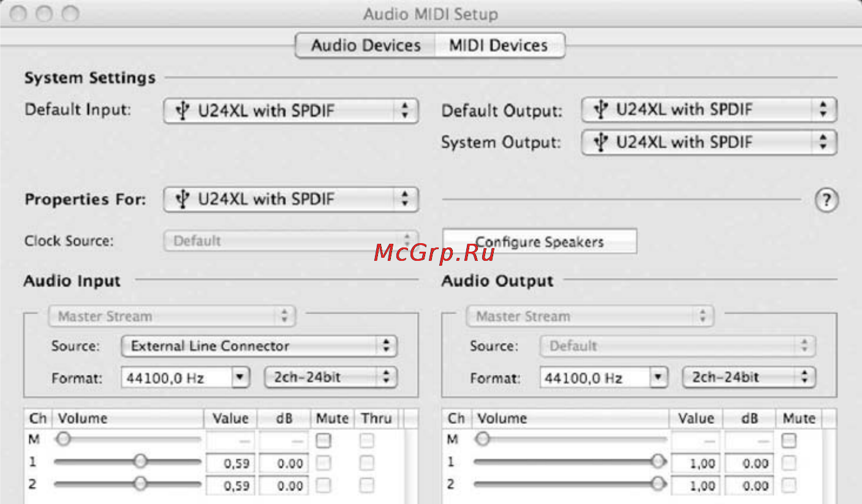Click the window close button
Image resolution: width=862 pixels, height=504 pixels.
[18, 13]
